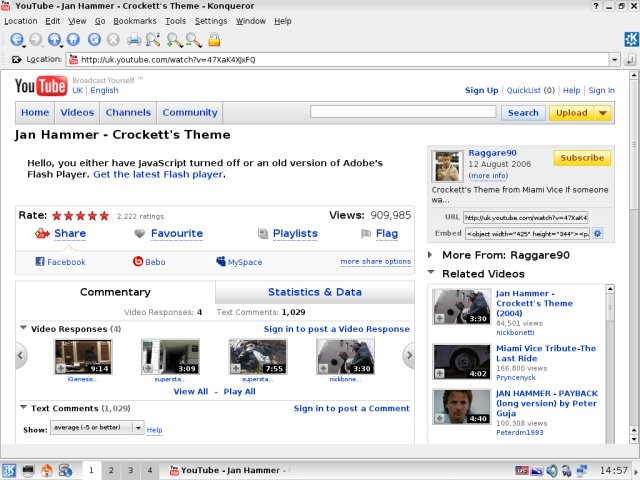The width and height of the screenshot is (640, 480).
Task: Click the Back navigation arrow in toolbar
Action: (x=16, y=40)
